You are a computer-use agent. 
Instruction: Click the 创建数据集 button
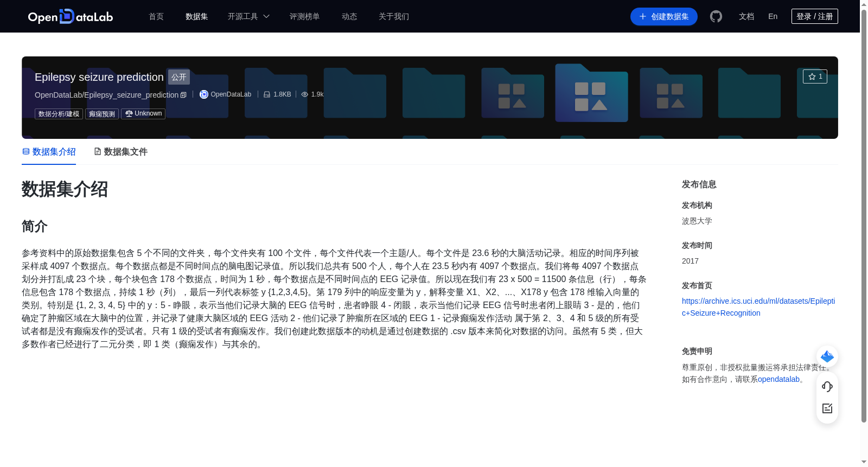pos(664,16)
